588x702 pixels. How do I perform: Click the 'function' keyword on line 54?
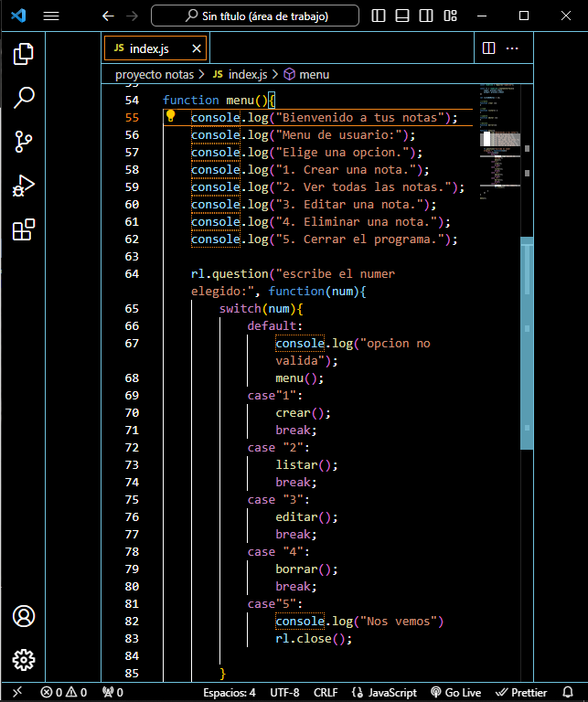(x=191, y=100)
